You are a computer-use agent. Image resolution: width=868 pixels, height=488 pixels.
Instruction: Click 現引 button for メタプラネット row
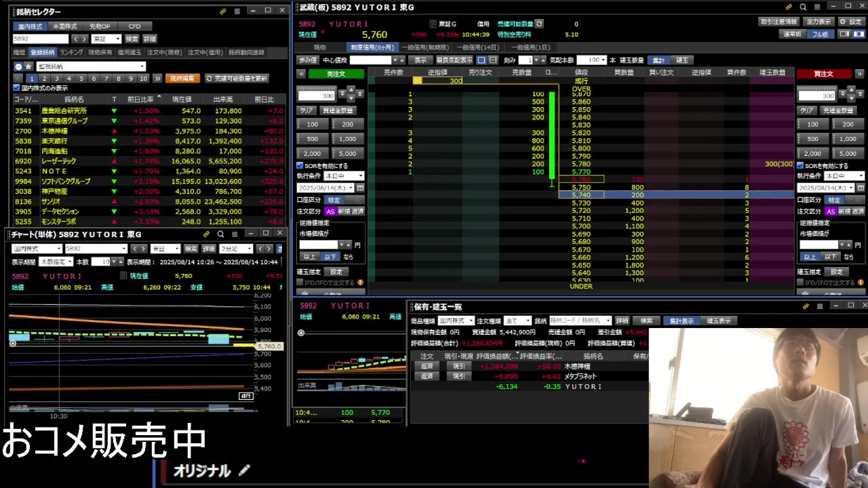(x=459, y=376)
